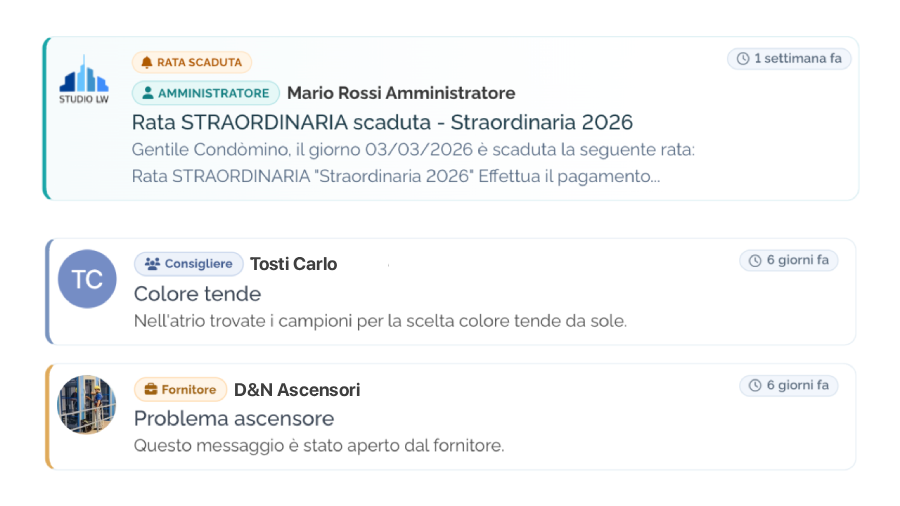Click the AMMINISTRATORE role badge

point(206,93)
